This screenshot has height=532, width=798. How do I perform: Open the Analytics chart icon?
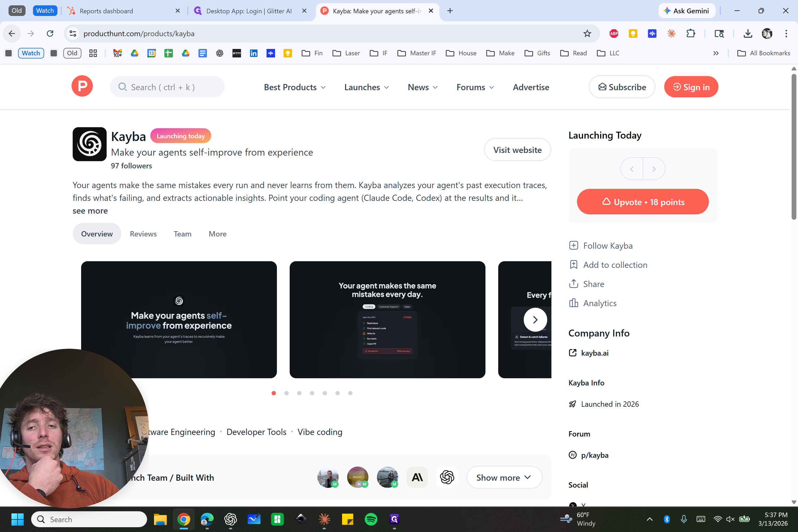coord(573,303)
